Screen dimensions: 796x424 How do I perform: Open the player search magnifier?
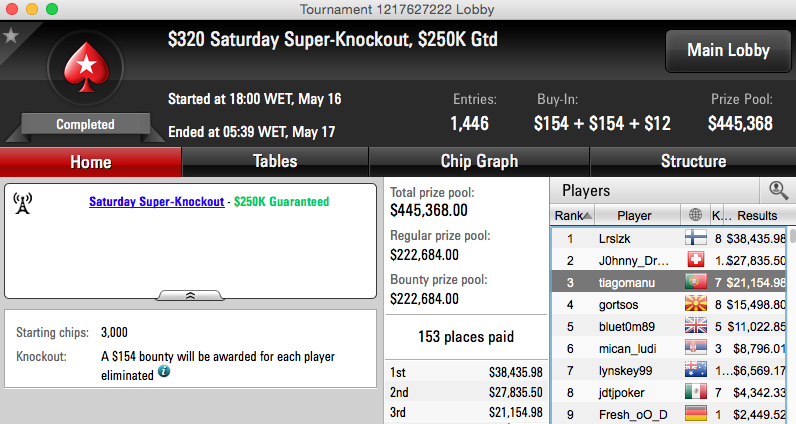click(778, 190)
